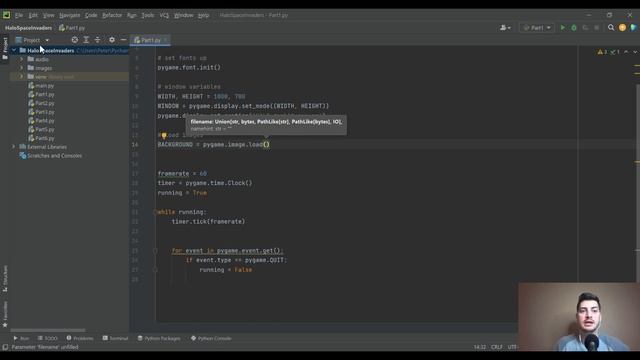
Task: Open the TODO tool window button
Action: point(48,338)
